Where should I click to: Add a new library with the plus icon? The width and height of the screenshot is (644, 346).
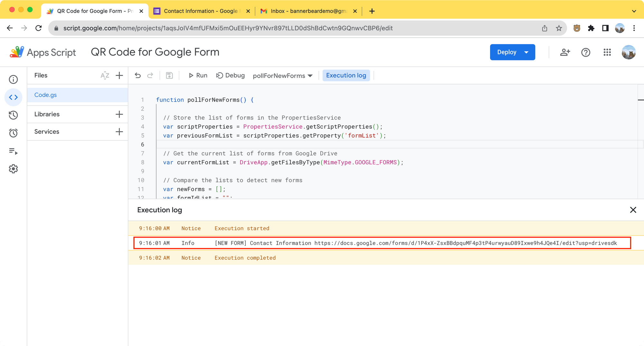pos(119,114)
